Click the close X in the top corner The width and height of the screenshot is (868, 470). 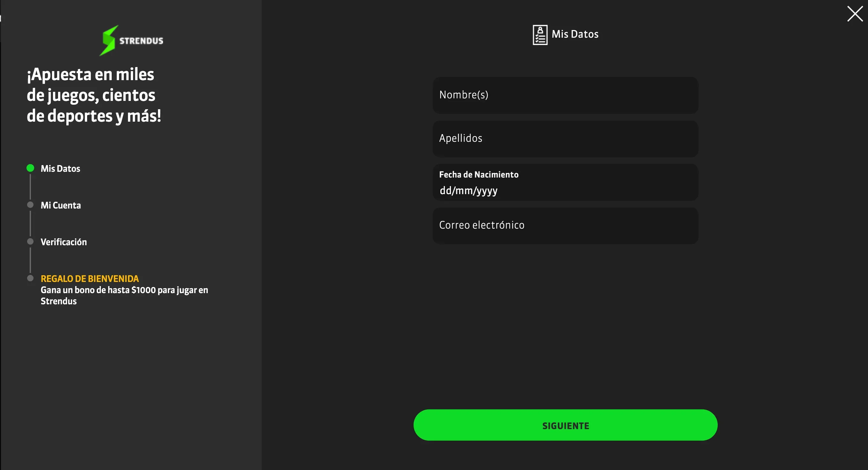pyautogui.click(x=855, y=14)
